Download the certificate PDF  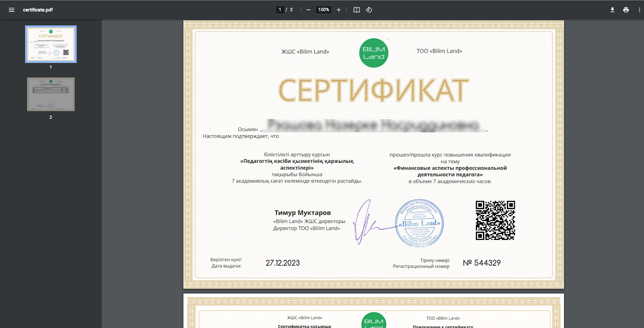click(x=612, y=10)
